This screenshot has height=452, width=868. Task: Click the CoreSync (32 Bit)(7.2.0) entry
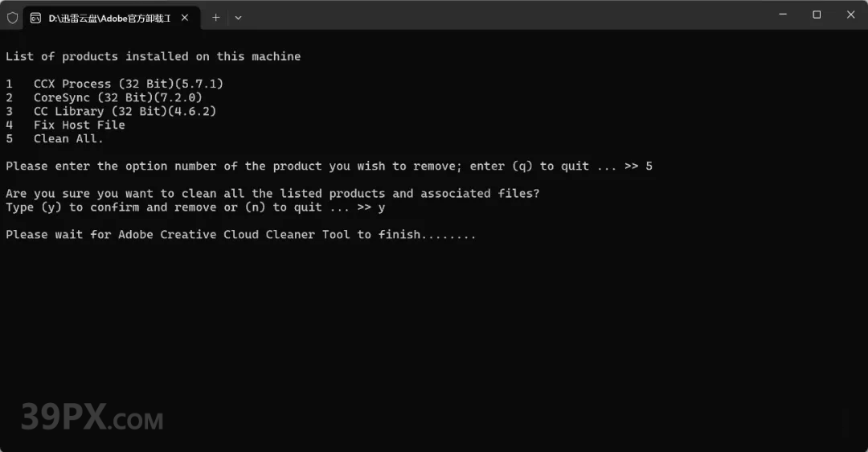tap(118, 97)
